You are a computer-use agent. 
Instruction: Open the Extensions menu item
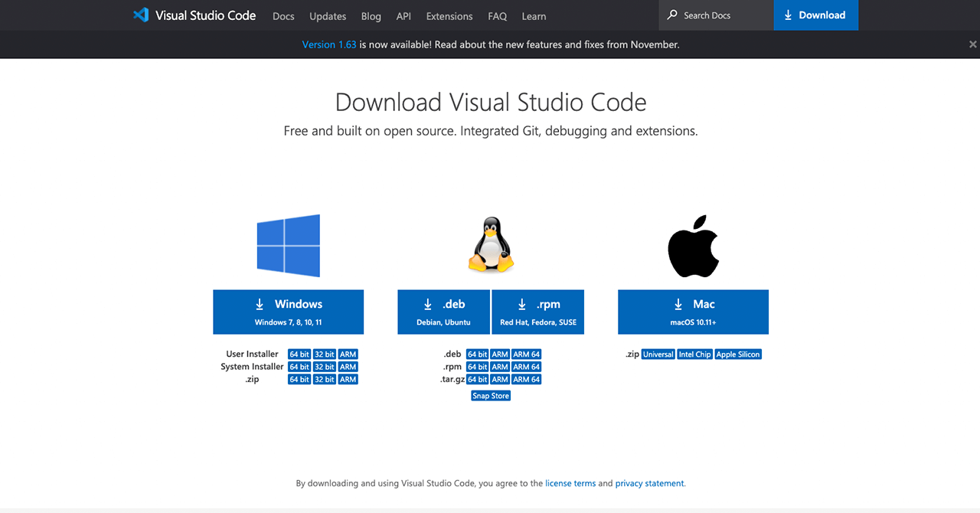point(449,16)
